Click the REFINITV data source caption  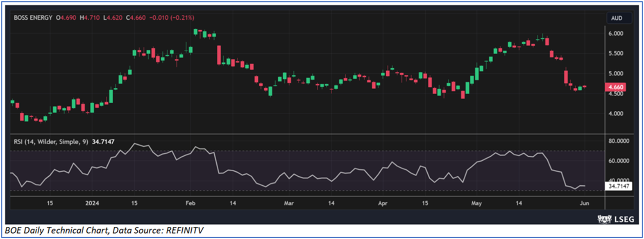[184, 230]
